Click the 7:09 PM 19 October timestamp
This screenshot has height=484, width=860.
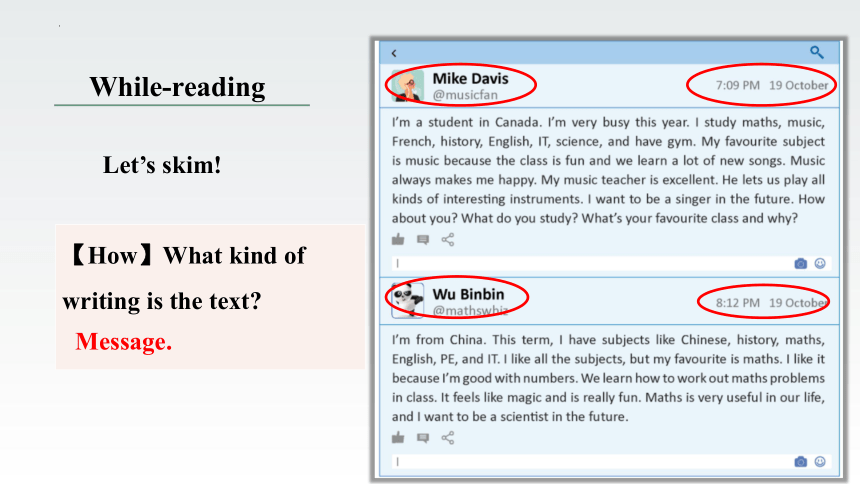772,86
